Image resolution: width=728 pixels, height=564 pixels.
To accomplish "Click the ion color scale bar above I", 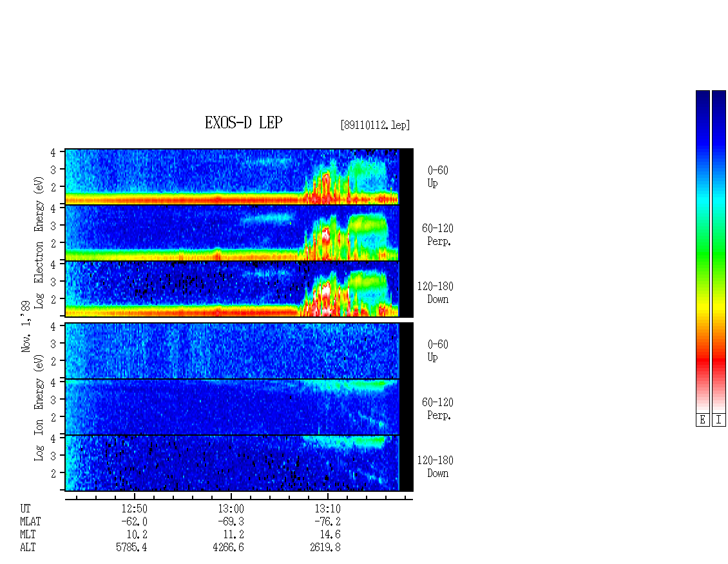I will 719,251.
